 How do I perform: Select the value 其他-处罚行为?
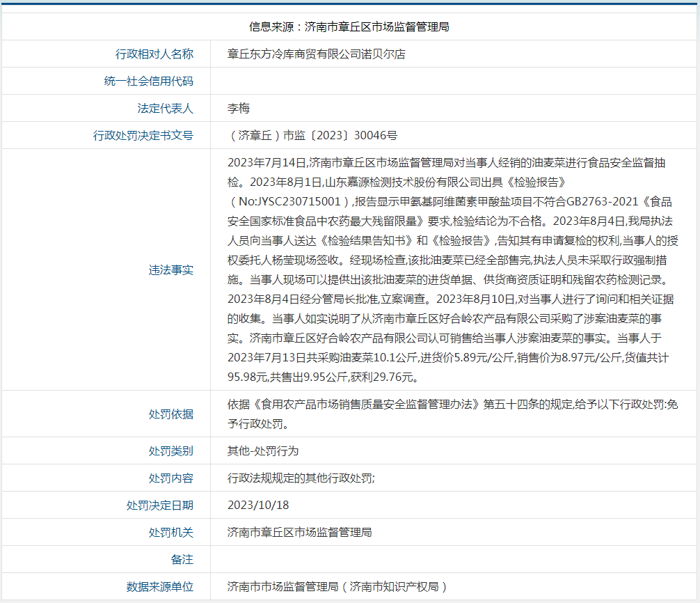[x=263, y=451]
